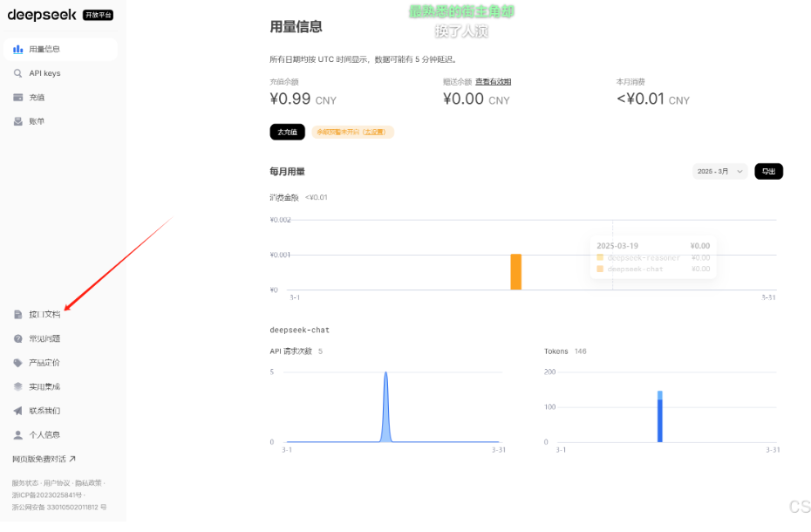The width and height of the screenshot is (811, 532).
Task: Click the deepseek logo
Action: click(x=42, y=15)
